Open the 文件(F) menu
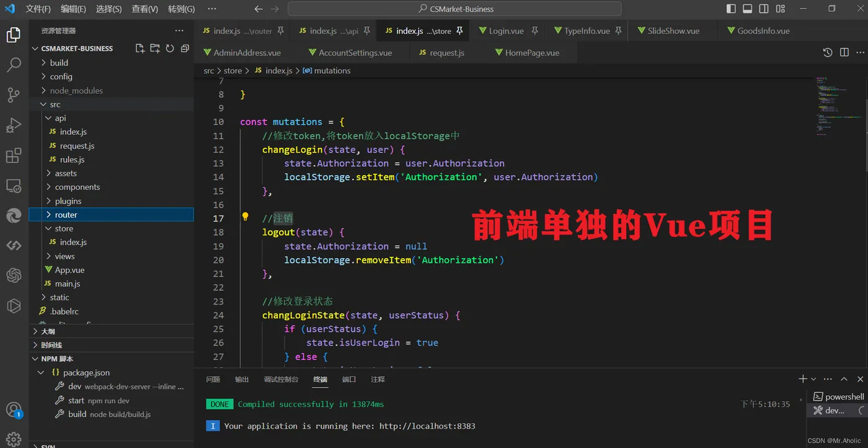 tap(38, 9)
